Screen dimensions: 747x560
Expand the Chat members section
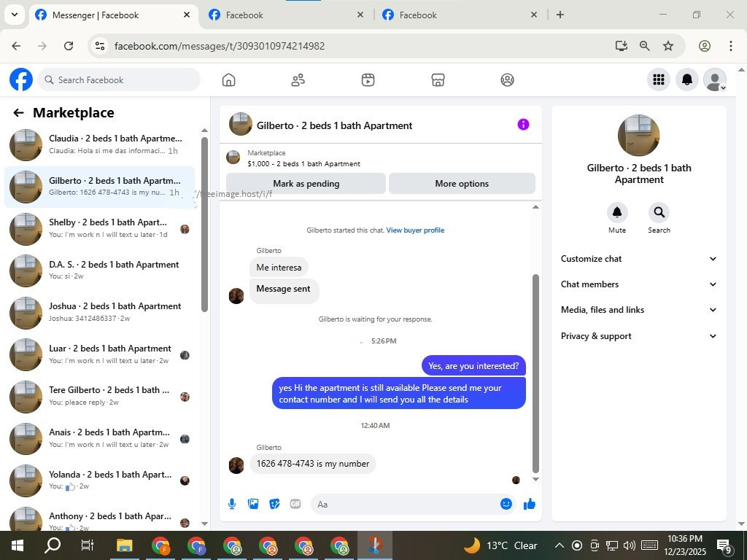pyautogui.click(x=638, y=284)
